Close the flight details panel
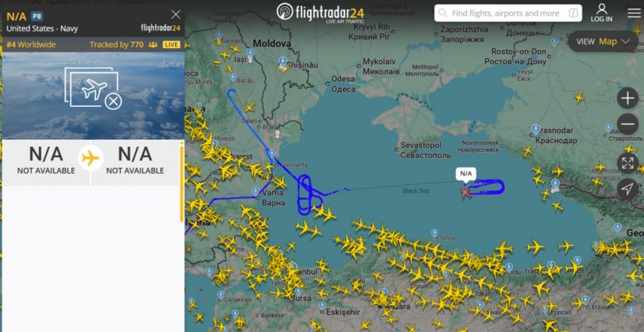The width and height of the screenshot is (644, 332). pyautogui.click(x=176, y=15)
